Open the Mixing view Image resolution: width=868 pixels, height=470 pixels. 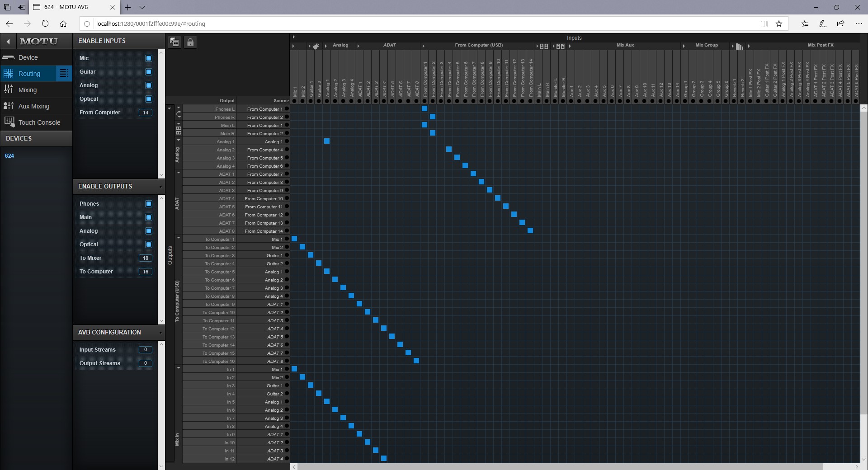(36, 90)
